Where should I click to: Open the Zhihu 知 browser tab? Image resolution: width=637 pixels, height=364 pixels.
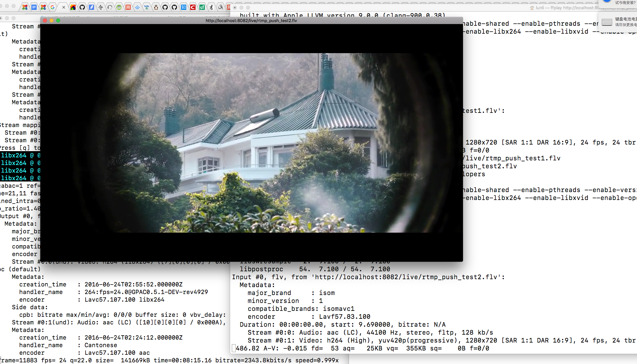tap(184, 7)
